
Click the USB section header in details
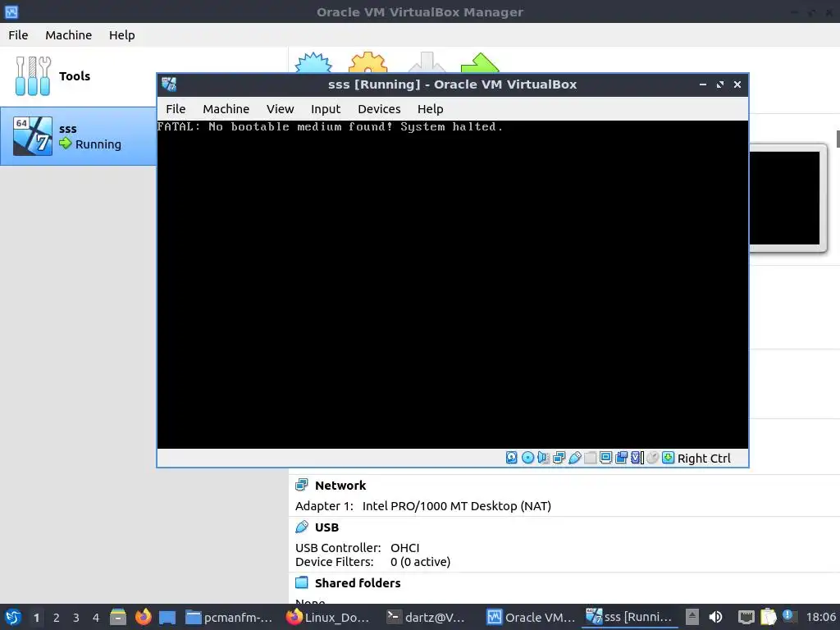pos(326,527)
